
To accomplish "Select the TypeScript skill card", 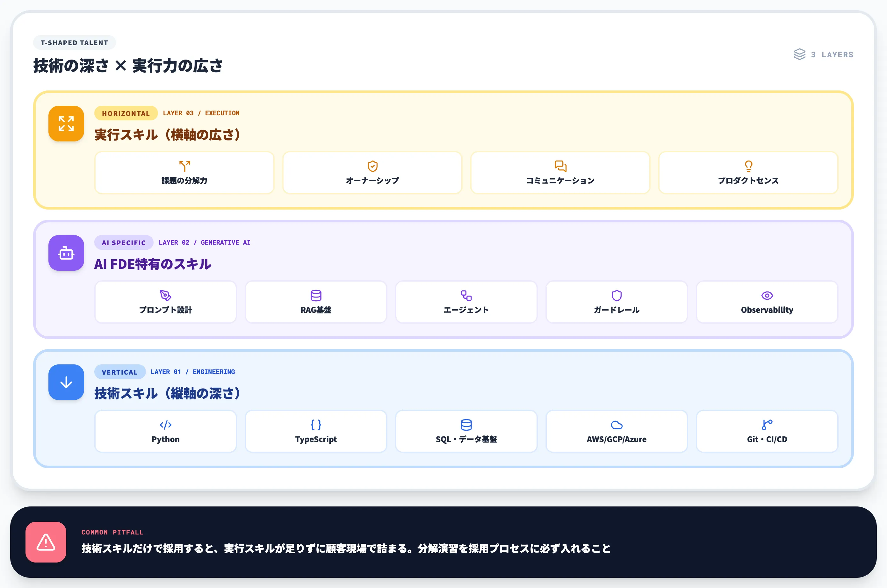I will (x=316, y=431).
